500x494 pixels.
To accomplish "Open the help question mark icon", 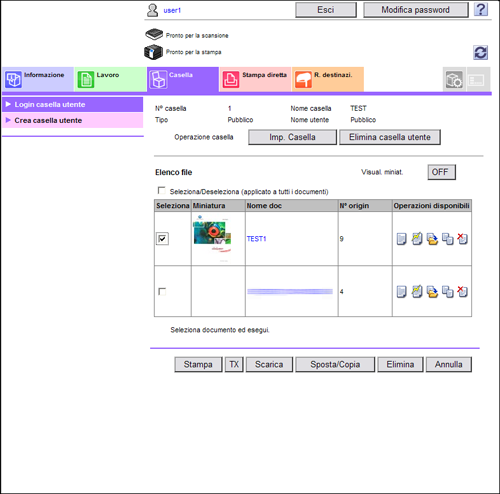I will tap(481, 10).
